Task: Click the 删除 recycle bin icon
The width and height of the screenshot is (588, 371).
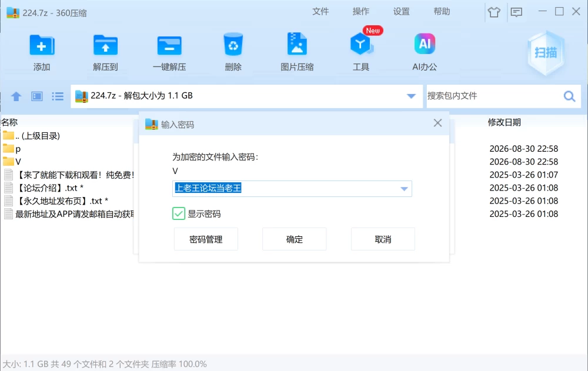Action: click(233, 45)
